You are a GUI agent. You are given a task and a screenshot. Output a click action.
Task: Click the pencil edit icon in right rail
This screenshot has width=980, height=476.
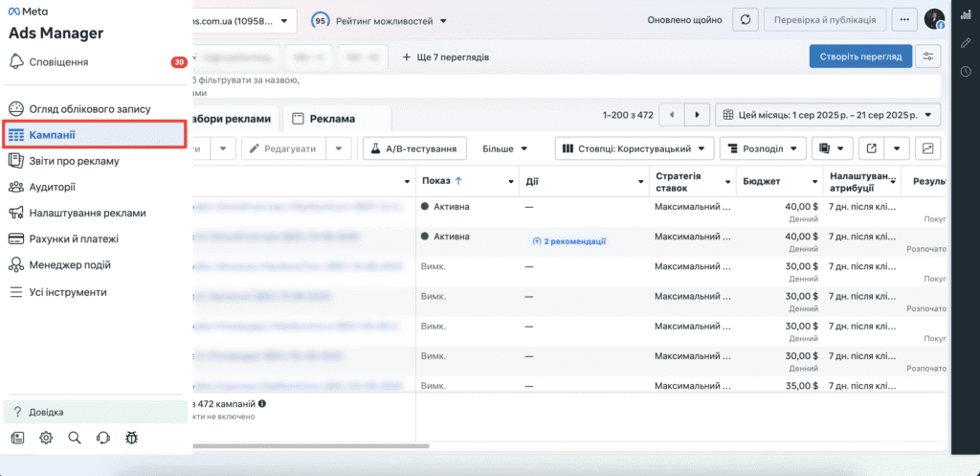[966, 42]
